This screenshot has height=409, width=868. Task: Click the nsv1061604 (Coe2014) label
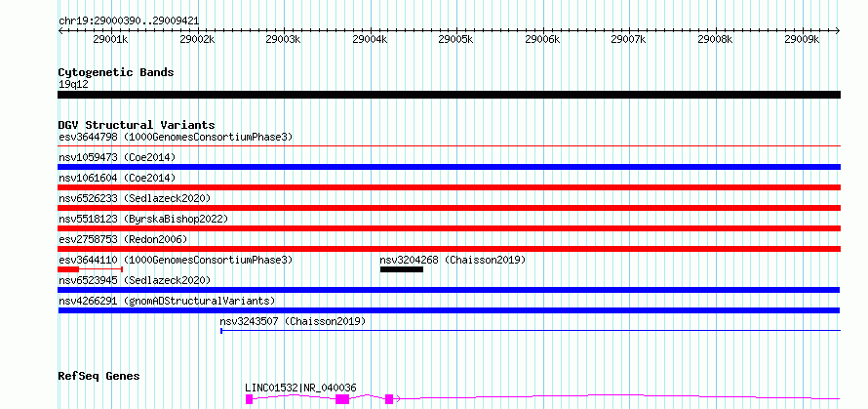coord(117,178)
